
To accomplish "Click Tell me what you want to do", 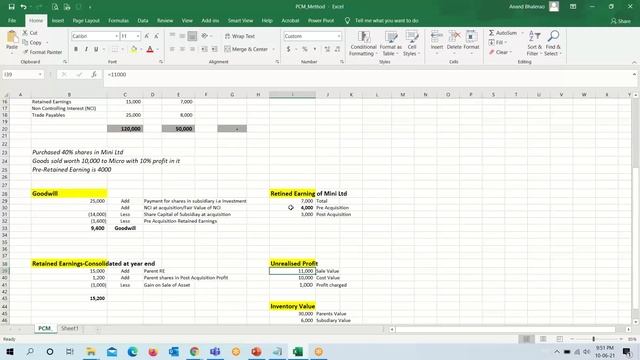I will click(x=386, y=20).
